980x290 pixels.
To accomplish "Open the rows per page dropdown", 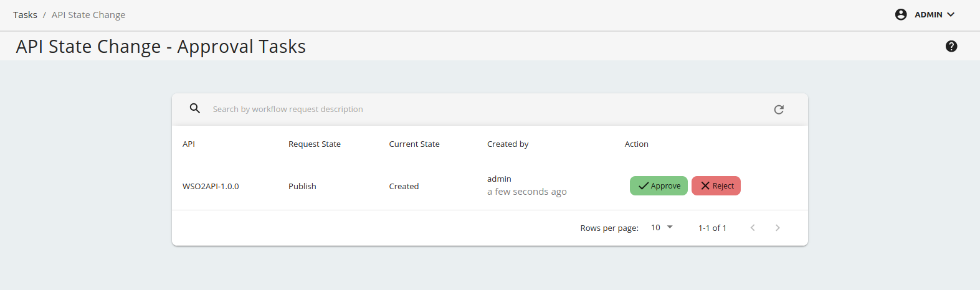I will (662, 228).
